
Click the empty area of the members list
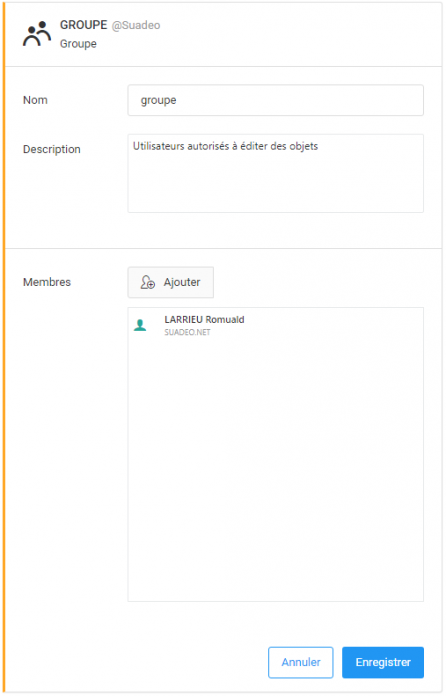coord(276,471)
